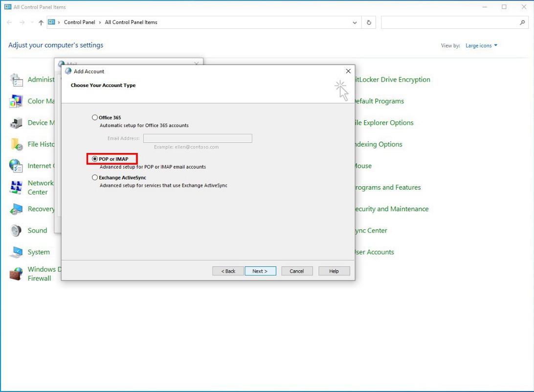Open the Sound speaker icon

click(x=16, y=230)
